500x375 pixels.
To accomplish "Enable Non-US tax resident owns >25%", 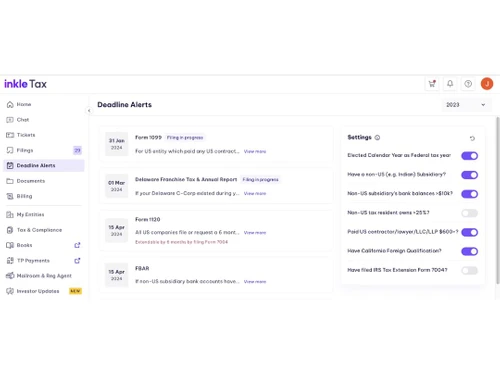I will (469, 213).
